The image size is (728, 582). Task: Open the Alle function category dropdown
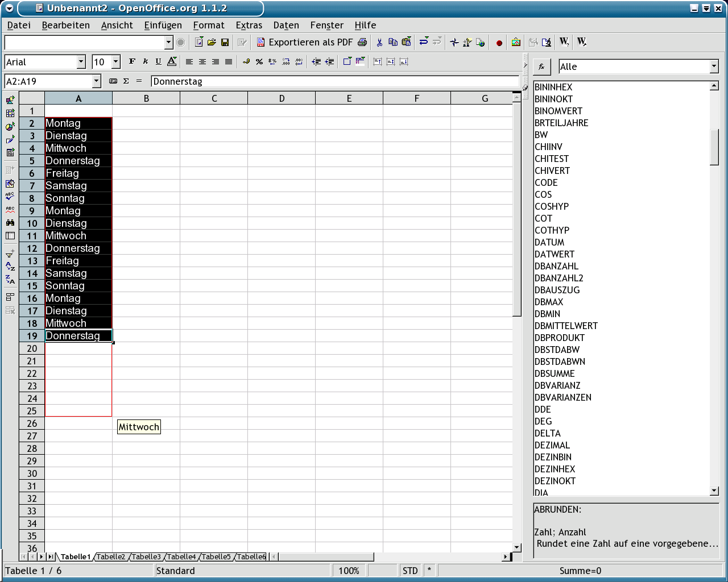(x=714, y=66)
